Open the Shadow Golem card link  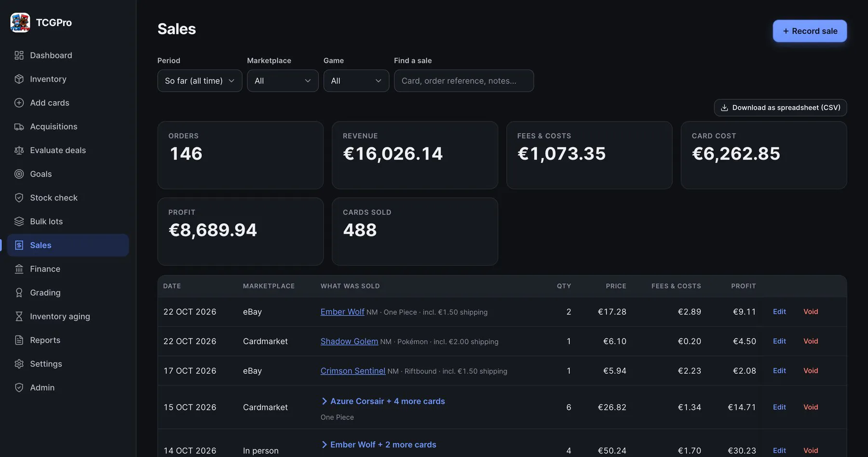(x=349, y=341)
